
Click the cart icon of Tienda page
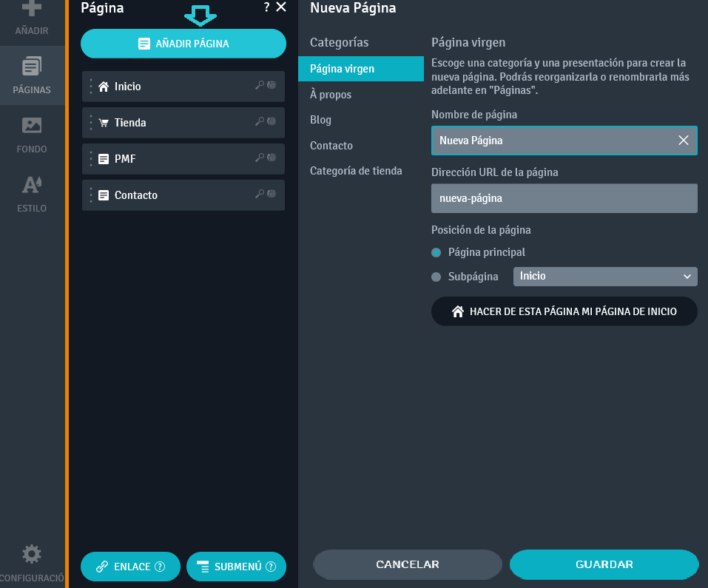tap(104, 123)
